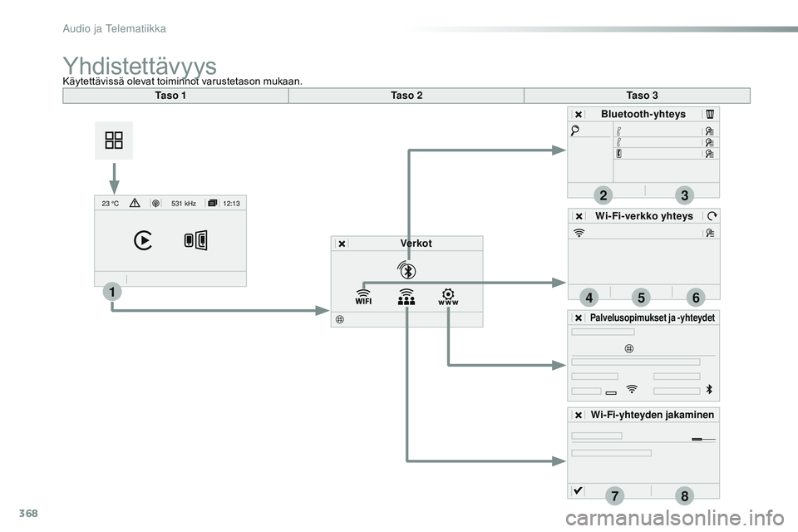This screenshot has width=798, height=532.
Task: Close the Wi-Fi-yhteyden jakaminen panel
Action: pyautogui.click(x=579, y=416)
